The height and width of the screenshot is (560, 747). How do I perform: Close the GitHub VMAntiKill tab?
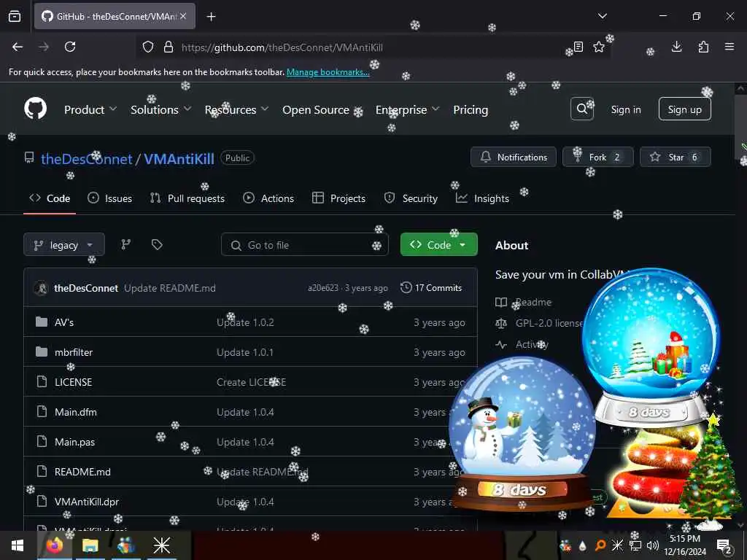tap(183, 16)
